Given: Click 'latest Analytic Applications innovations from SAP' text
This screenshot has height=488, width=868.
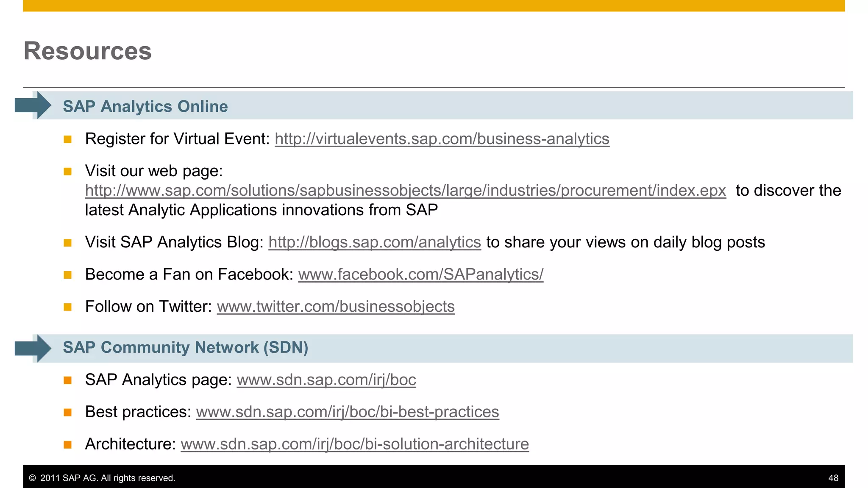Looking at the screenshot, I should click(262, 210).
